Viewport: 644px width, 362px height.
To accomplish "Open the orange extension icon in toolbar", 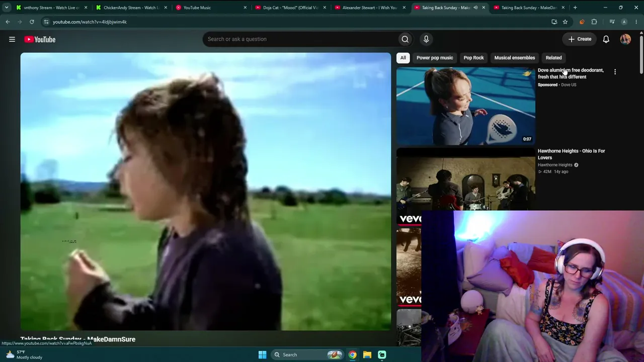I will (582, 22).
